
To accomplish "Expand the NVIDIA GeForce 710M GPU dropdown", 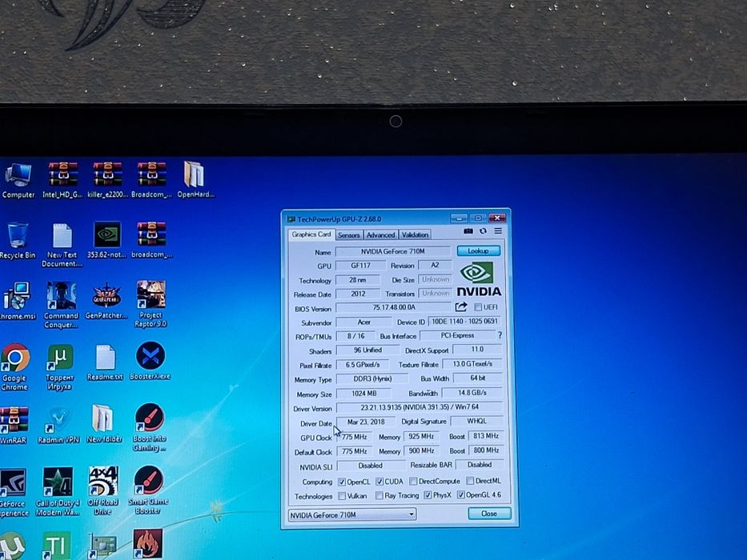I will click(352, 514).
